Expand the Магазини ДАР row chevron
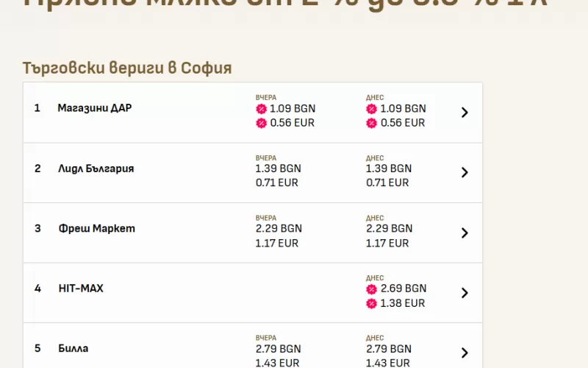This screenshot has height=368, width=588. pyautogui.click(x=465, y=113)
